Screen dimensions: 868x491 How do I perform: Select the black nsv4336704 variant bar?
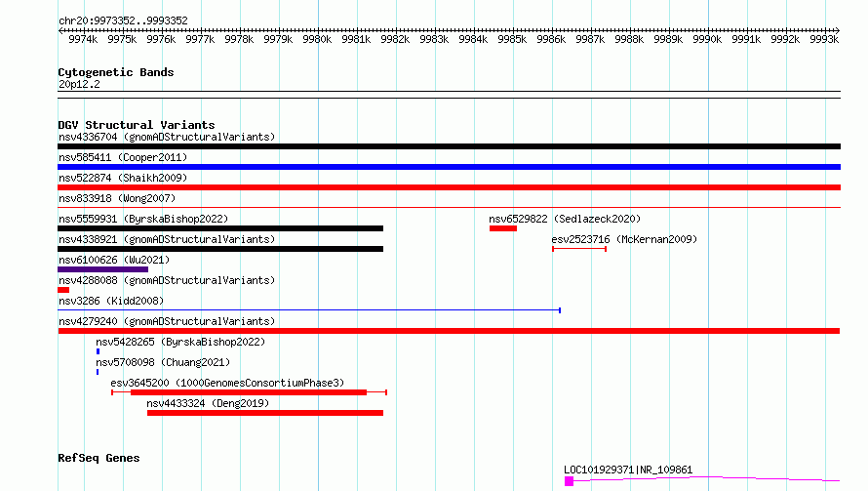click(449, 146)
